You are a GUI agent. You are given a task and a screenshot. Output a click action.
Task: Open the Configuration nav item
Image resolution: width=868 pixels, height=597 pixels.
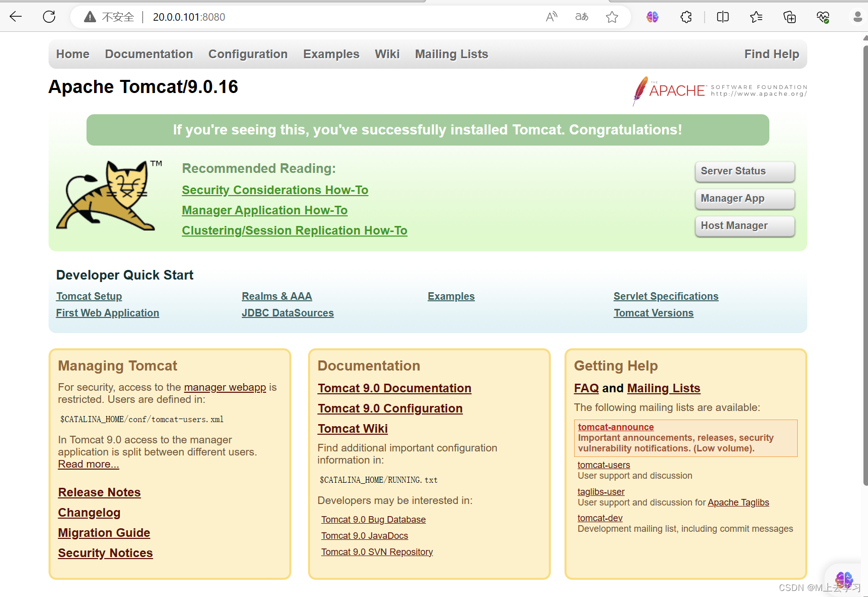pyautogui.click(x=248, y=54)
